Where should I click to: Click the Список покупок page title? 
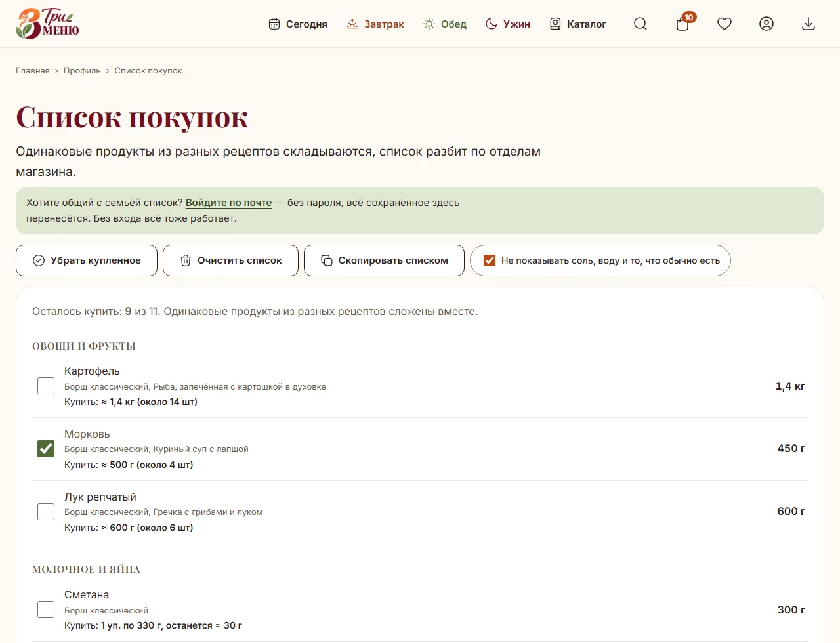coord(132,118)
